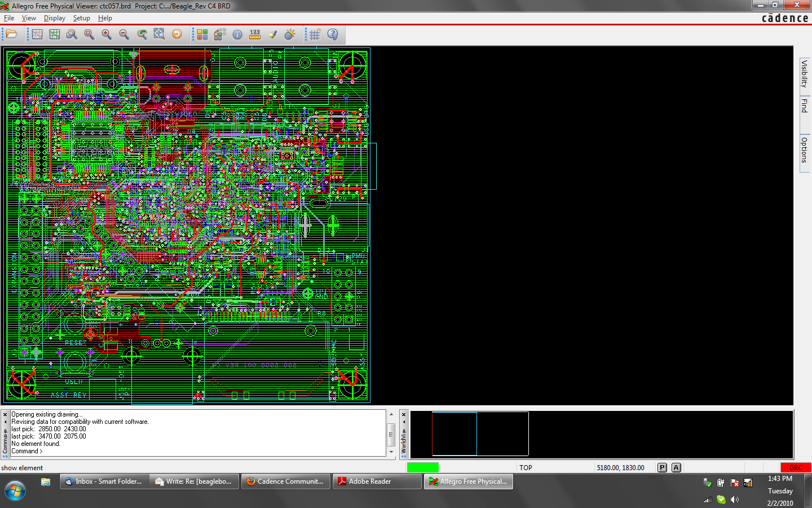Click the Unrats All toolbar icon
The width and height of the screenshot is (812, 508).
pyautogui.click(x=37, y=34)
